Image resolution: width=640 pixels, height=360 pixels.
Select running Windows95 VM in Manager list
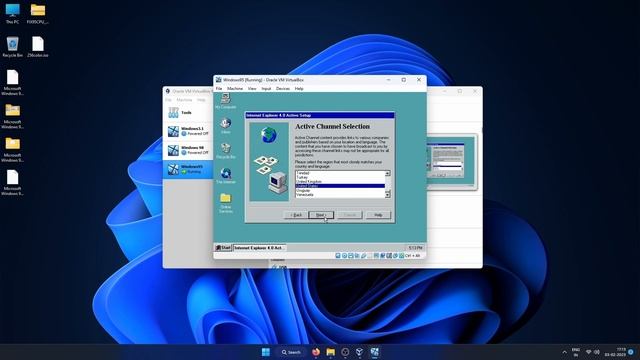(188, 169)
